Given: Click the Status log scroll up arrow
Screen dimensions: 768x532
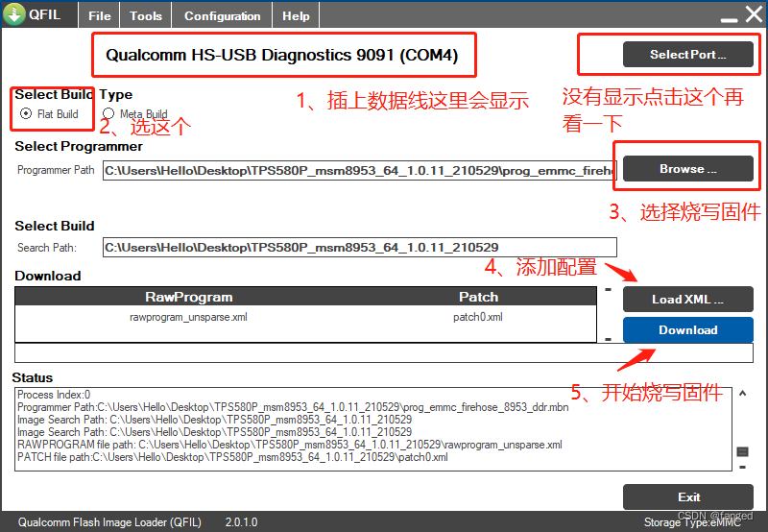Looking at the screenshot, I should click(x=742, y=393).
